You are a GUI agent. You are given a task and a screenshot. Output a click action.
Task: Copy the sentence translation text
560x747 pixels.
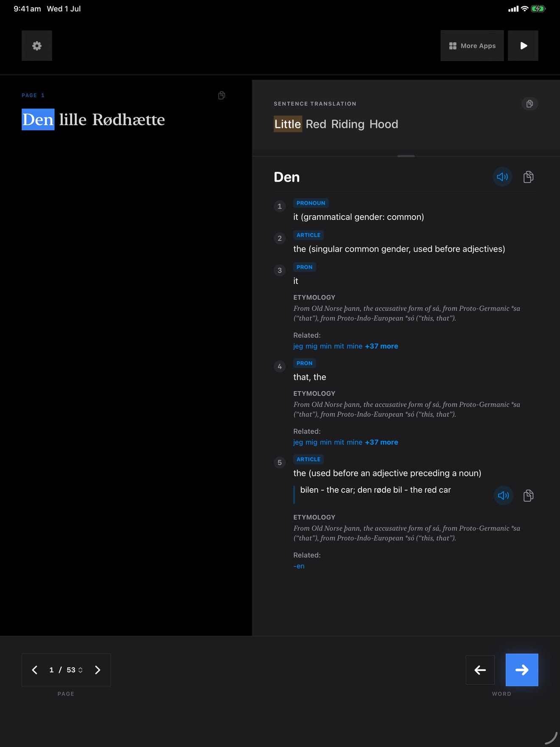point(529,104)
